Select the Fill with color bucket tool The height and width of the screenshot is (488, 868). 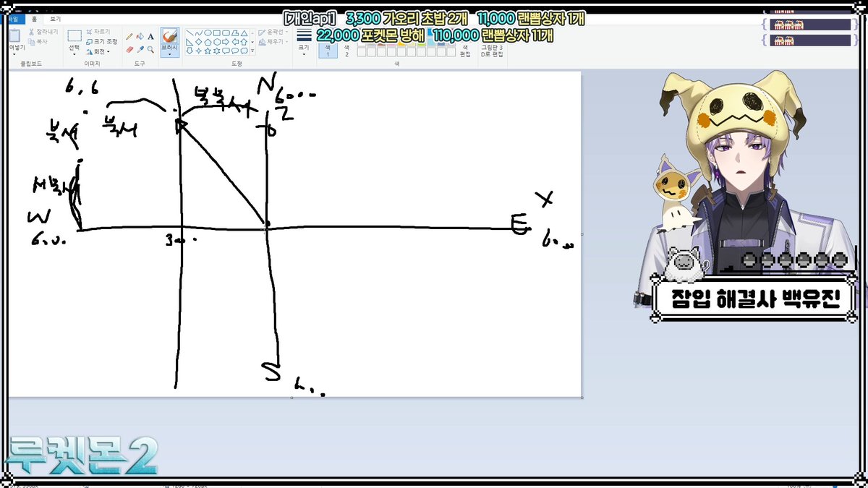[140, 37]
